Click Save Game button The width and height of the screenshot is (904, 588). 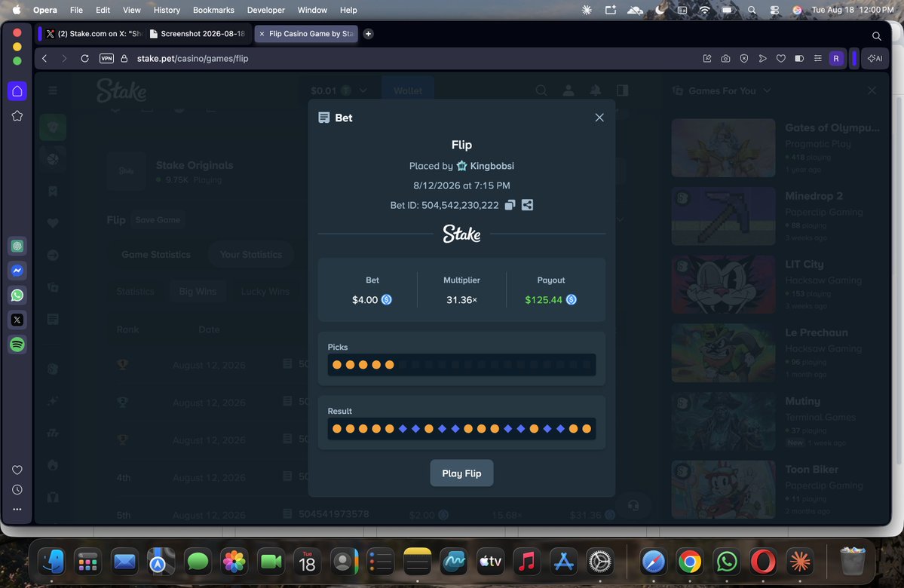pyautogui.click(x=158, y=219)
